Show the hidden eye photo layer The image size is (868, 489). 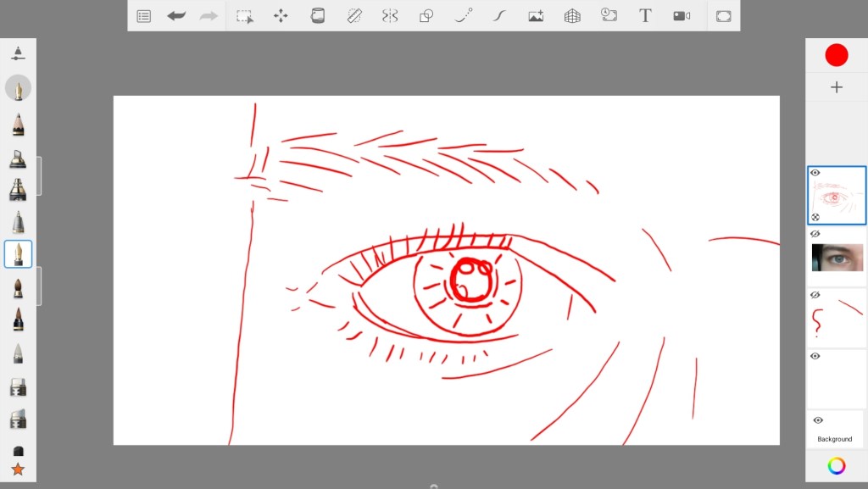tap(815, 234)
